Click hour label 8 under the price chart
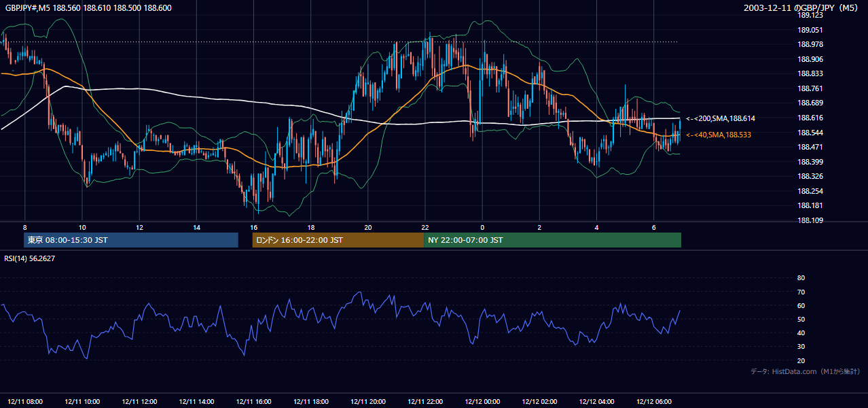Screen dimensions: 868x408 (25, 227)
